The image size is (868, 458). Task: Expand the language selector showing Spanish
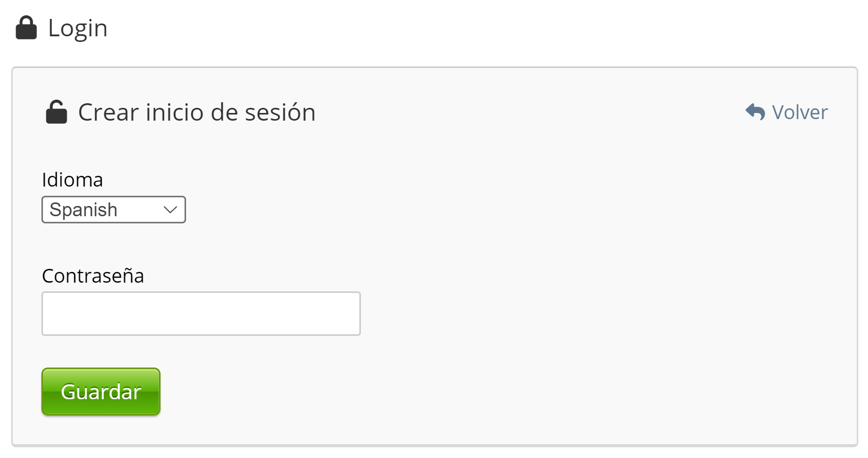click(x=113, y=210)
